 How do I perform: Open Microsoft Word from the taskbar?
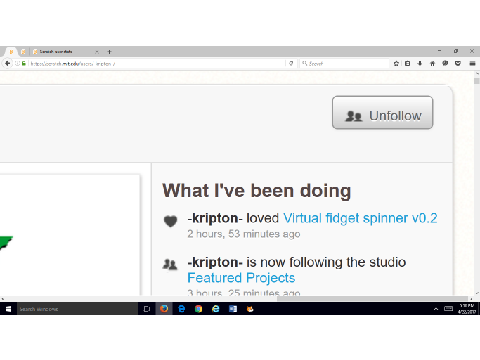coord(233,309)
